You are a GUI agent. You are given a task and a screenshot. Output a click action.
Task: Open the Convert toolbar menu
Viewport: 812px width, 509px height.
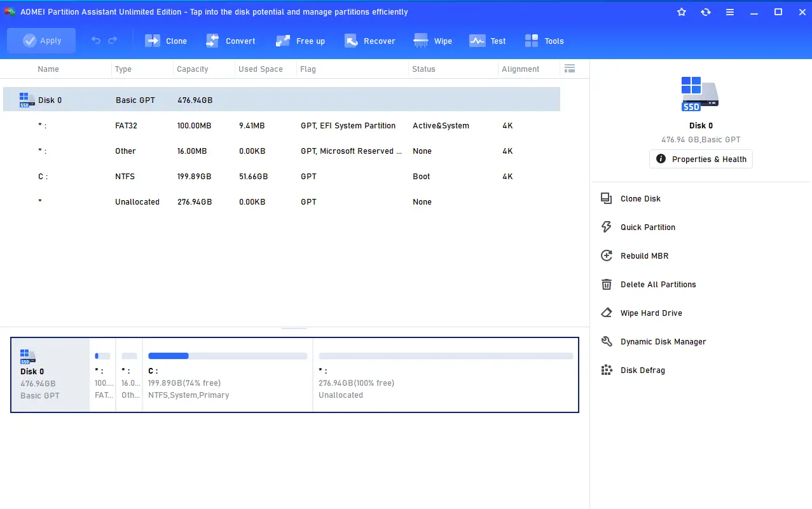coord(230,41)
